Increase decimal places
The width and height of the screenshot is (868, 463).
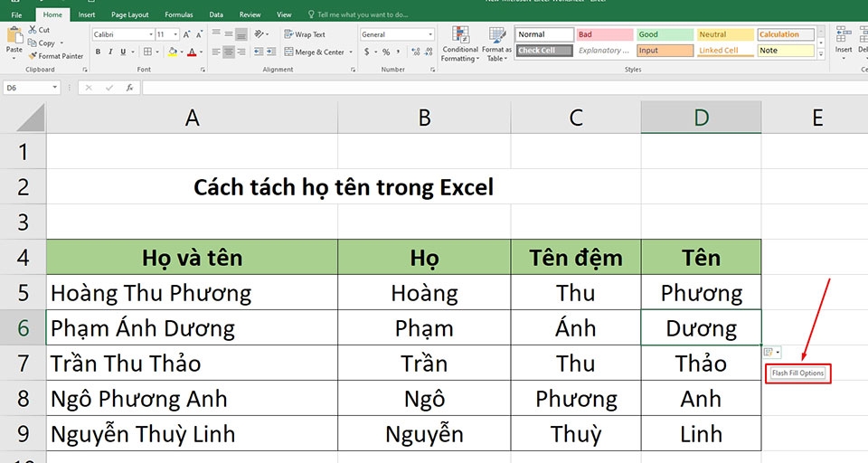(x=416, y=52)
